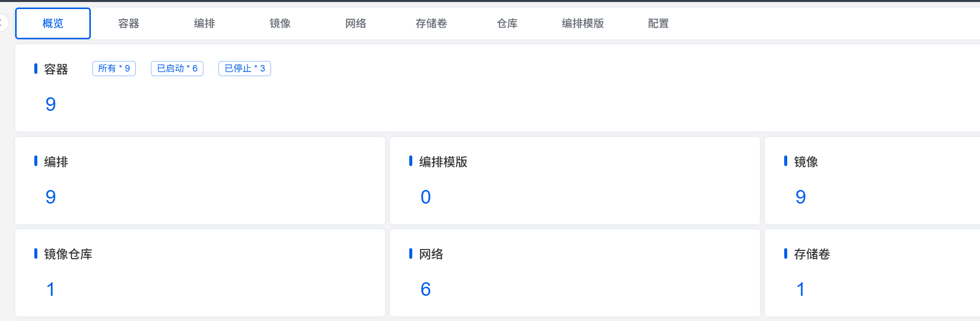Screen dimensions: 980x321
Task: Open the 仓库 tab
Action: click(507, 24)
